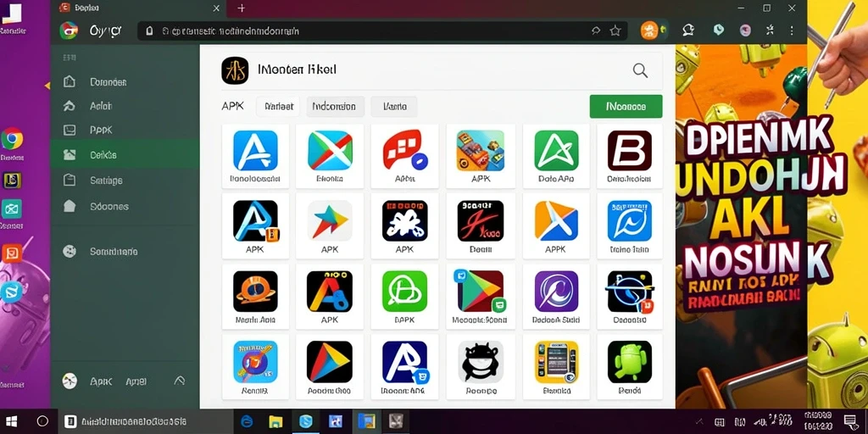
Task: Select the Adat sidebar item
Action: click(125, 106)
